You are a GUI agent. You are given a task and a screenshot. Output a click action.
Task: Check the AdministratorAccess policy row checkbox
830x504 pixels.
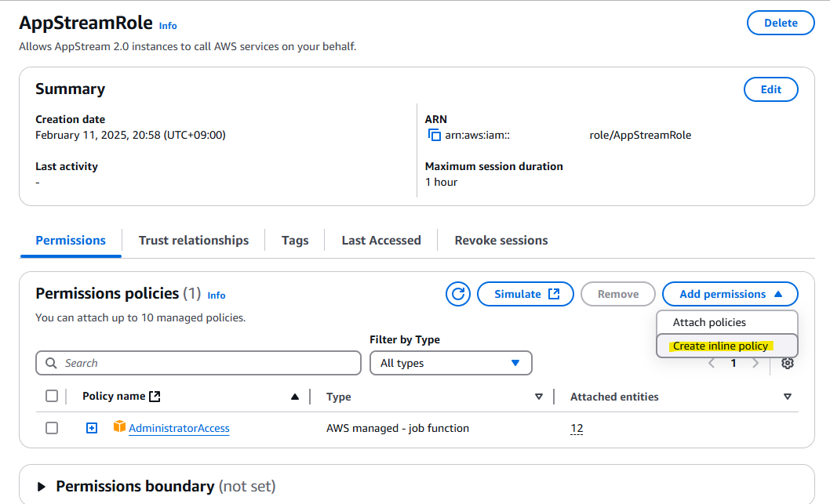tap(52, 428)
